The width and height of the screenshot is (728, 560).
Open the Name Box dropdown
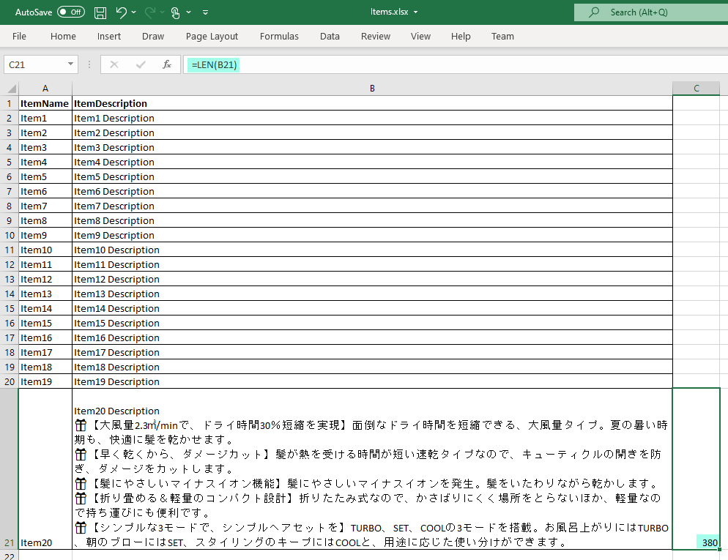[69, 64]
